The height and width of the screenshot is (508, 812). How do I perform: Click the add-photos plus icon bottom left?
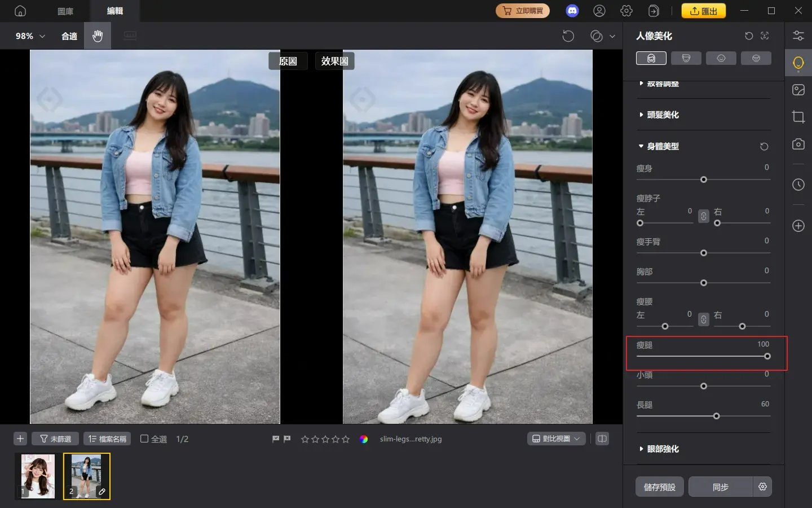point(20,439)
